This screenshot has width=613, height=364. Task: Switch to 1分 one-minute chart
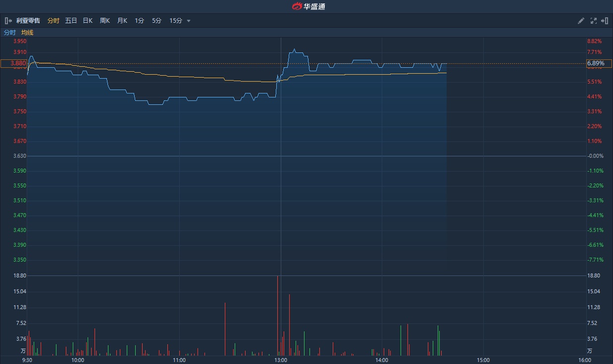click(140, 21)
